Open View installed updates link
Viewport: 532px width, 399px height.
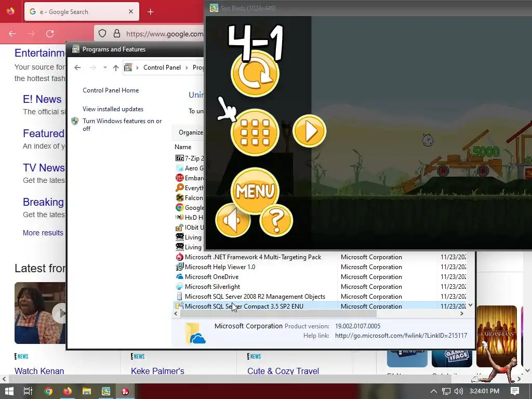click(113, 109)
